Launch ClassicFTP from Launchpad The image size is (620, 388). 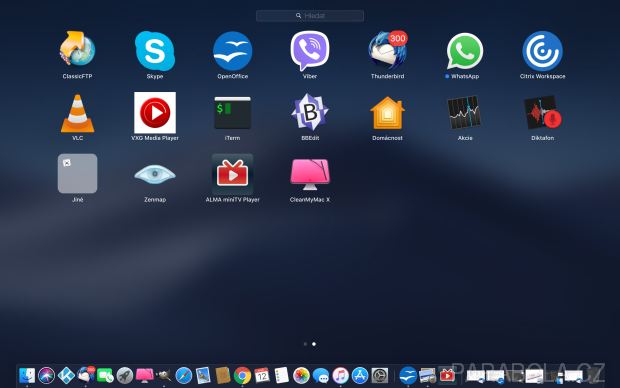point(78,50)
